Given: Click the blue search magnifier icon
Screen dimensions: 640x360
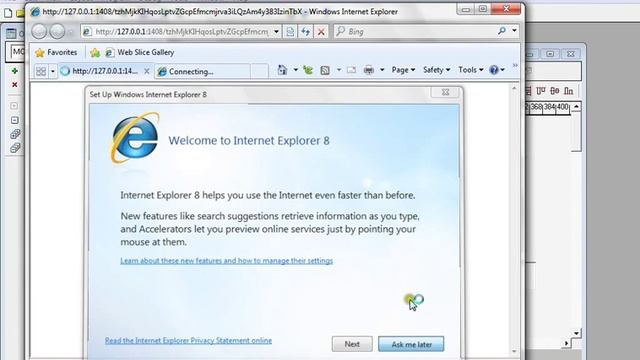Looking at the screenshot, I should tap(502, 31).
